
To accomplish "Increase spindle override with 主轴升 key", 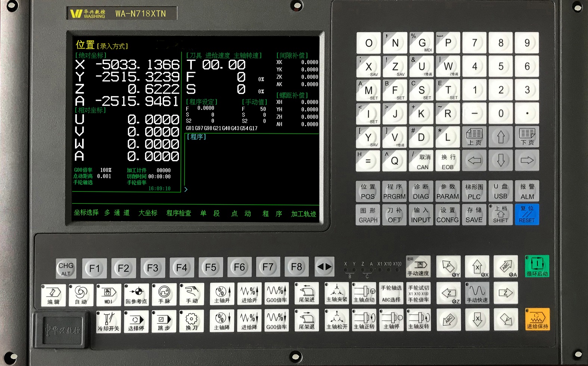I will point(222,294).
